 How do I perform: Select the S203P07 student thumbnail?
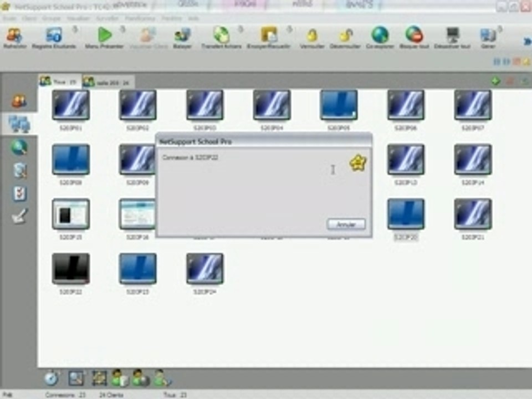click(x=473, y=105)
